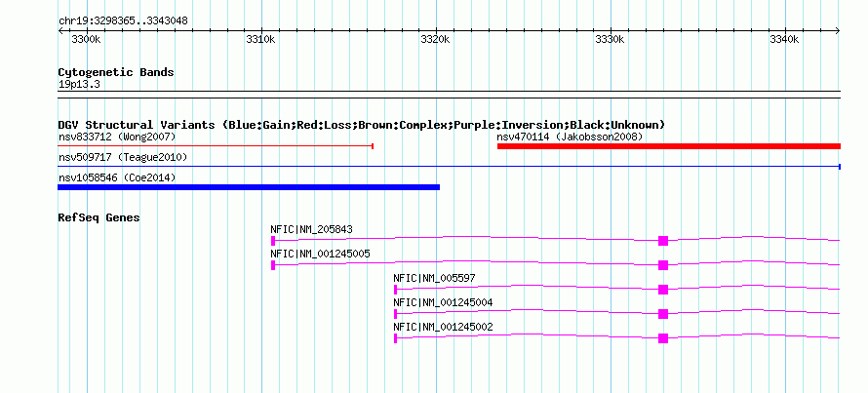Click the right arrowhead of the ruler

[x=838, y=31]
